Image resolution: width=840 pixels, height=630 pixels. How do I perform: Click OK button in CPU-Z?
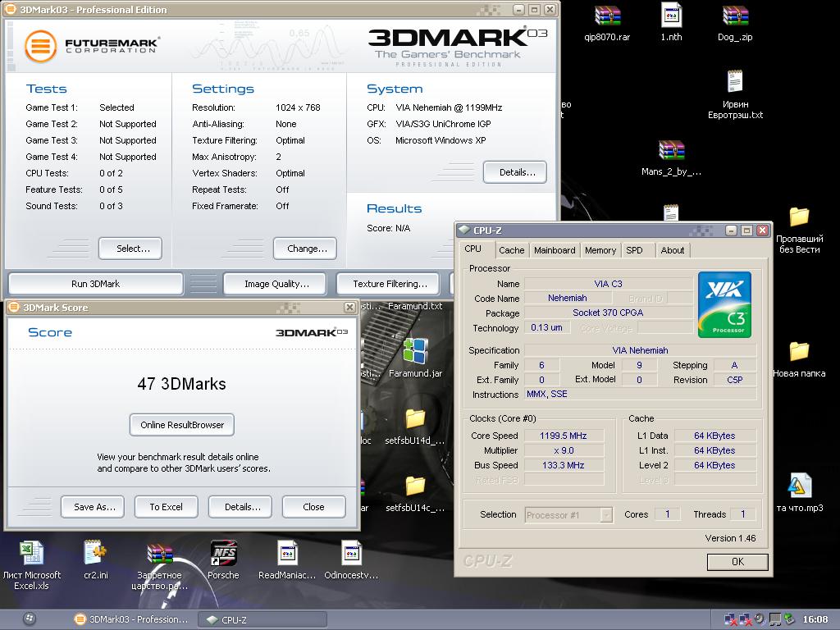737,561
